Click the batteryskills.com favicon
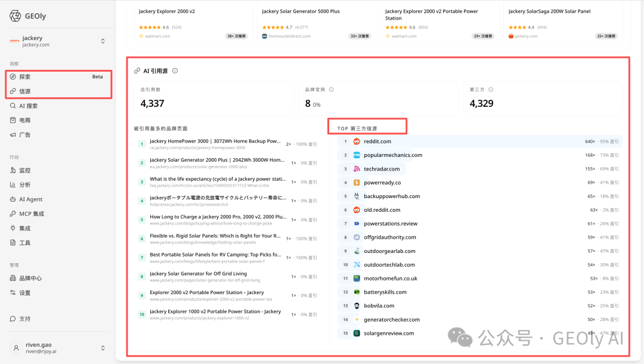 point(357,292)
